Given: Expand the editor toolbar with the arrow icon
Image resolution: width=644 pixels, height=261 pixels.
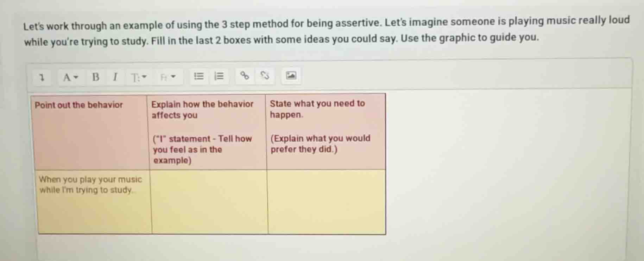Looking at the screenshot, I should tap(42, 77).
